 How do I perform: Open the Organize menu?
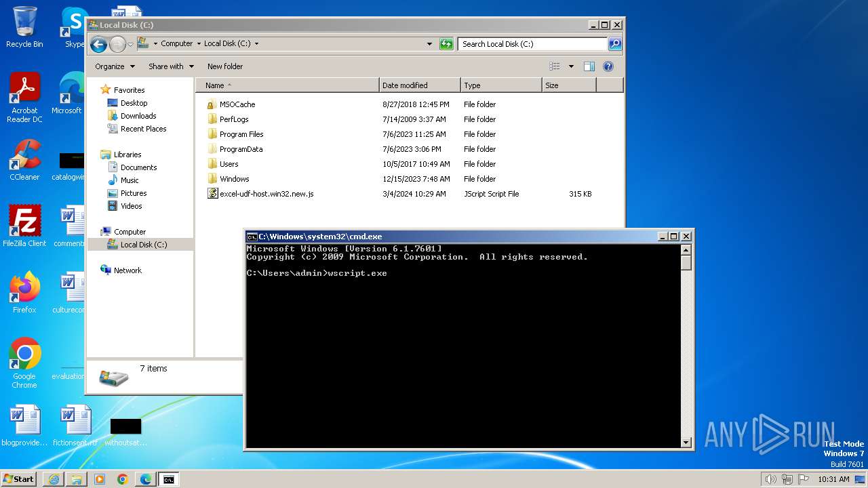point(115,66)
